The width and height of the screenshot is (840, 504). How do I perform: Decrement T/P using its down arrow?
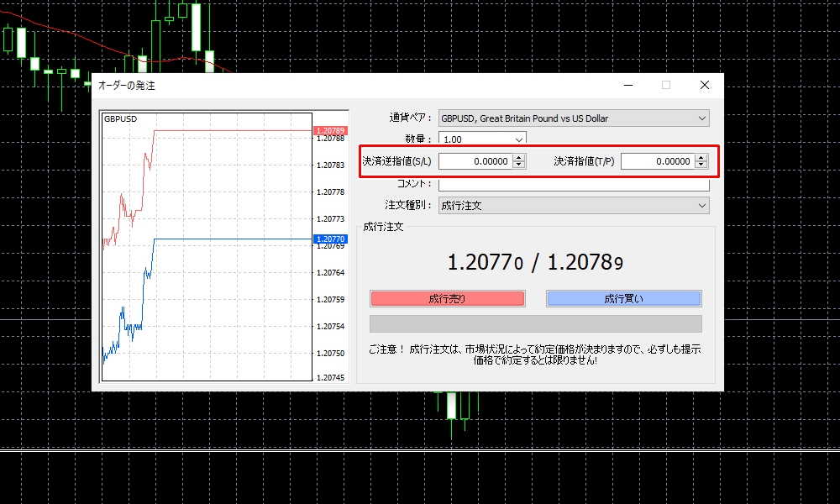pyautogui.click(x=700, y=165)
